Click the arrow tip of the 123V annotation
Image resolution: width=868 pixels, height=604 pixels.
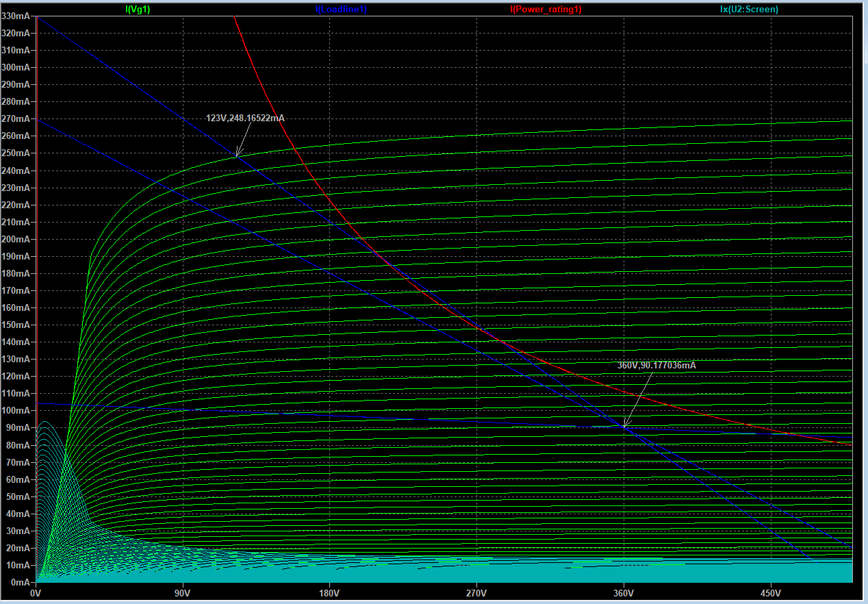[x=237, y=157]
